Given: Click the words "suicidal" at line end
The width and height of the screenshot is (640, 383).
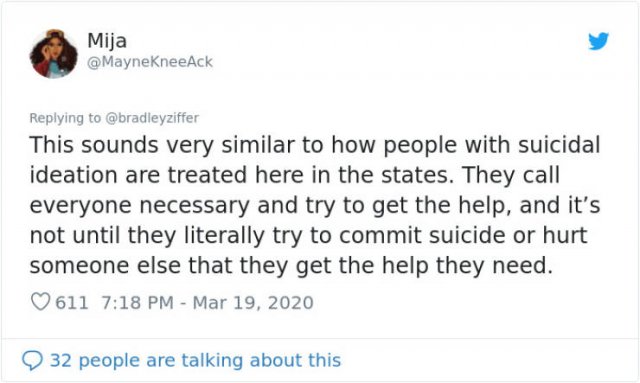Looking at the screenshot, I should [559, 145].
